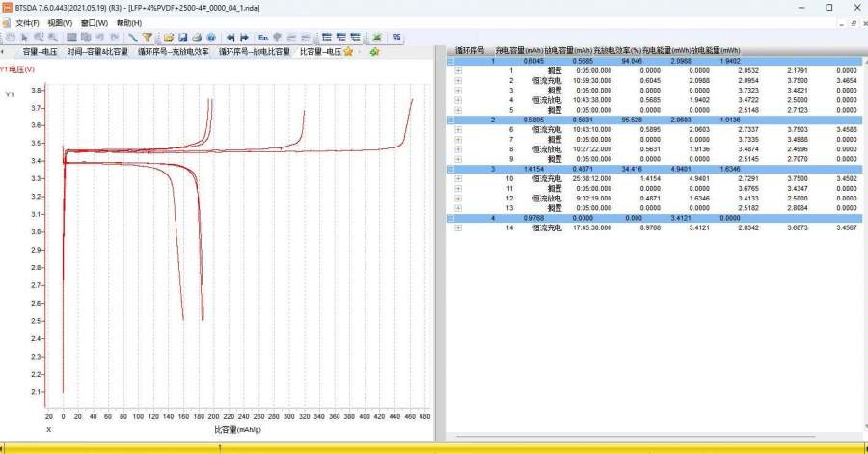The height and width of the screenshot is (454, 868).
Task: Click the green add-tab icon
Action: click(374, 52)
